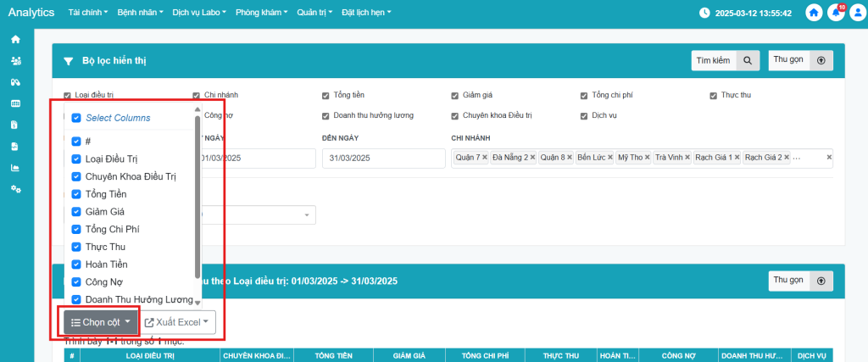The image size is (868, 362).
Task: Toggle the Hoàn Tiền column checkbox
Action: point(76,264)
